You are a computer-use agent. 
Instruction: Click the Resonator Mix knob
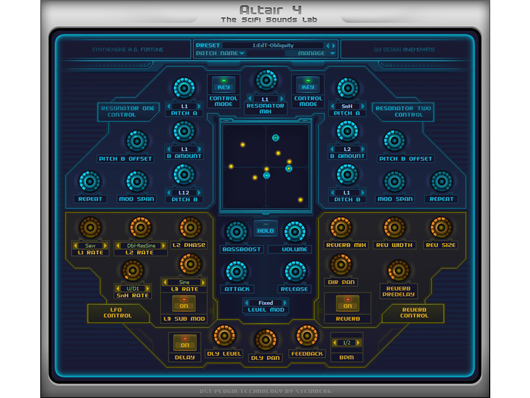pyautogui.click(x=266, y=80)
